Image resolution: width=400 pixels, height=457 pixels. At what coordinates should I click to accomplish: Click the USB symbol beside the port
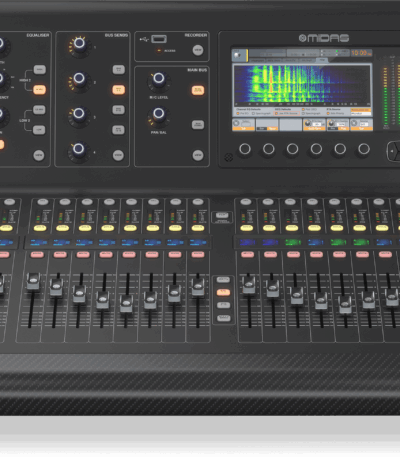click(144, 39)
